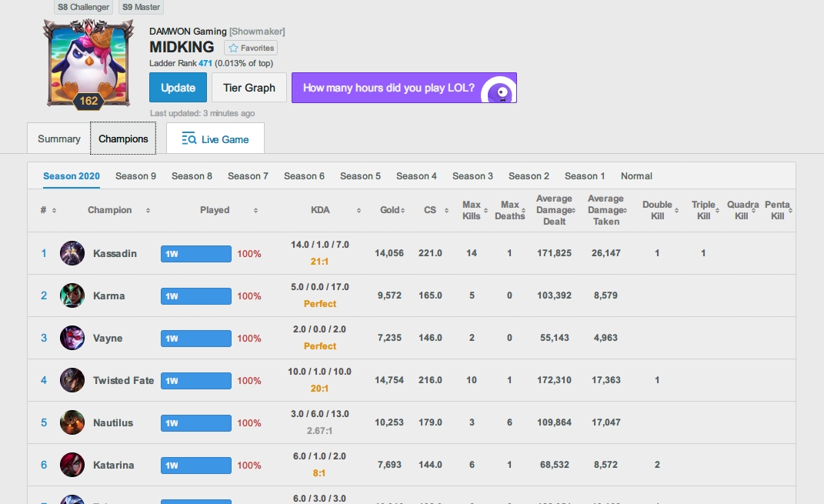The image size is (824, 504).
Task: Click Nautilus 1W win-rate bar
Action: click(196, 423)
